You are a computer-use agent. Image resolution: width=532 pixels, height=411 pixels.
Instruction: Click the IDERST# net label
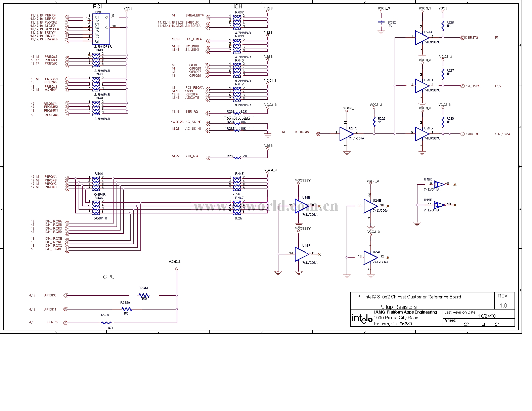coord(471,38)
